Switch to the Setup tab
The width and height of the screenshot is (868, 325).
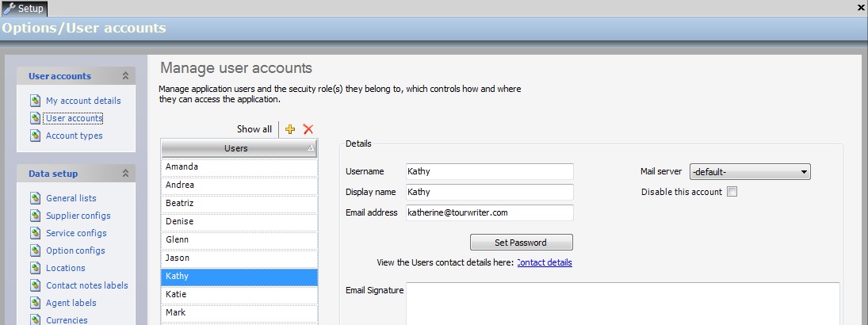pyautogui.click(x=25, y=9)
